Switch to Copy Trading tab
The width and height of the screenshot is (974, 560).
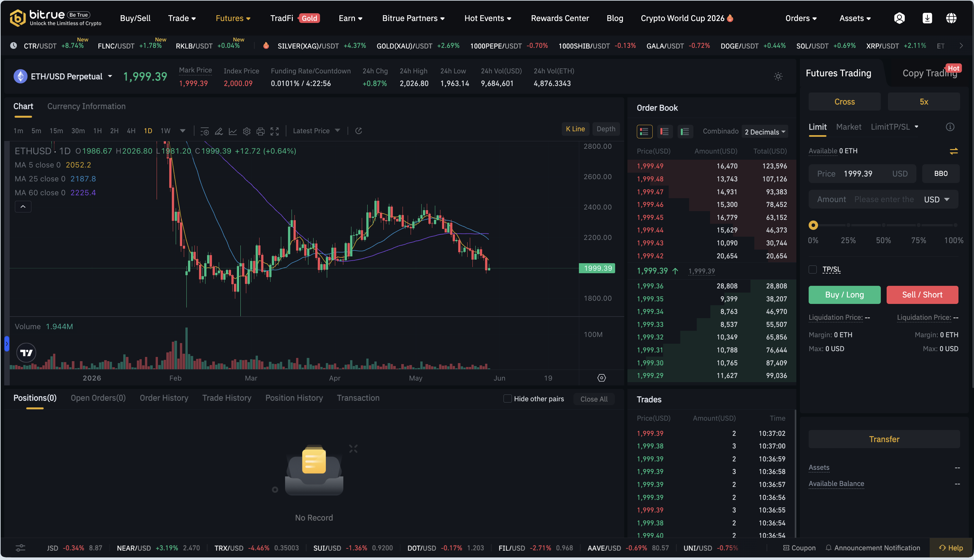click(x=929, y=73)
